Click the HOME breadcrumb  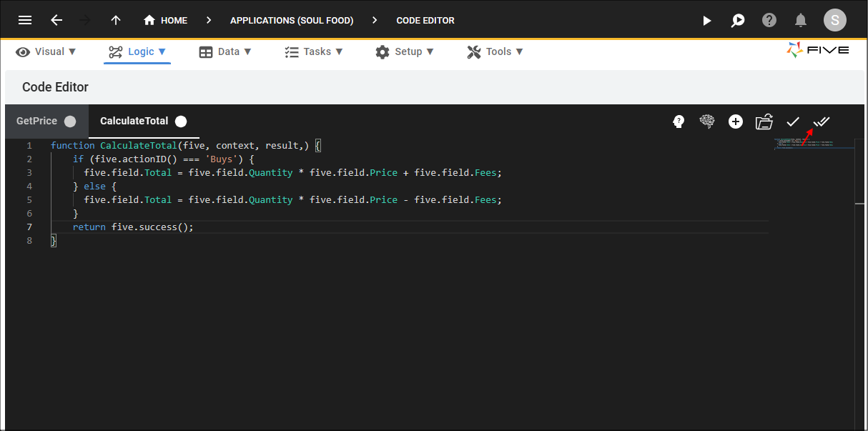coord(166,20)
